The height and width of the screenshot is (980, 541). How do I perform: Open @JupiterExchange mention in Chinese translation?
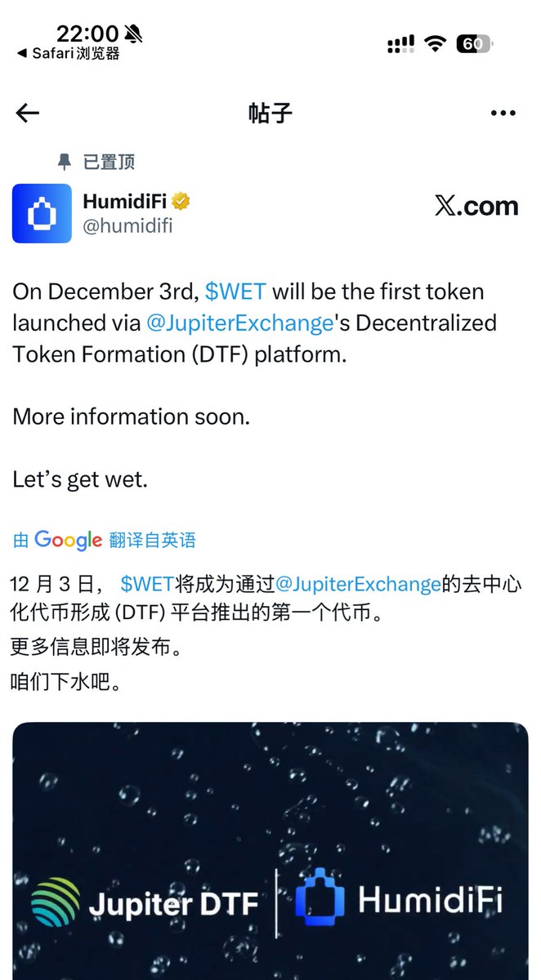pyautogui.click(x=359, y=584)
